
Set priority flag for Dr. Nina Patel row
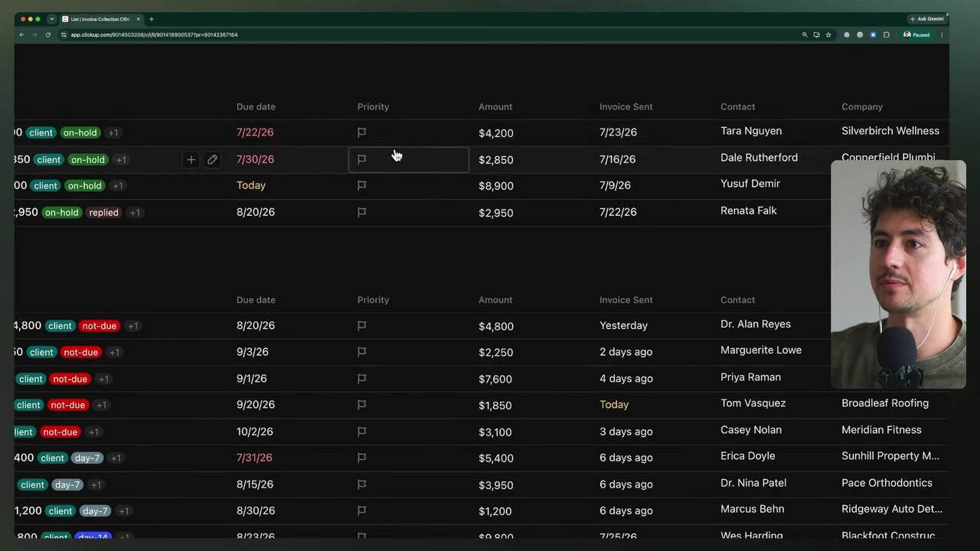[x=362, y=484]
